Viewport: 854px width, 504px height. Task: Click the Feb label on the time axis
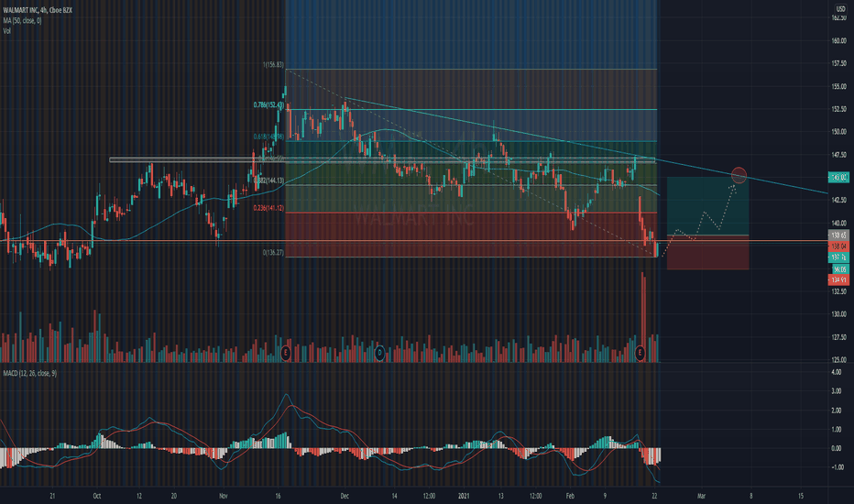(x=570, y=496)
